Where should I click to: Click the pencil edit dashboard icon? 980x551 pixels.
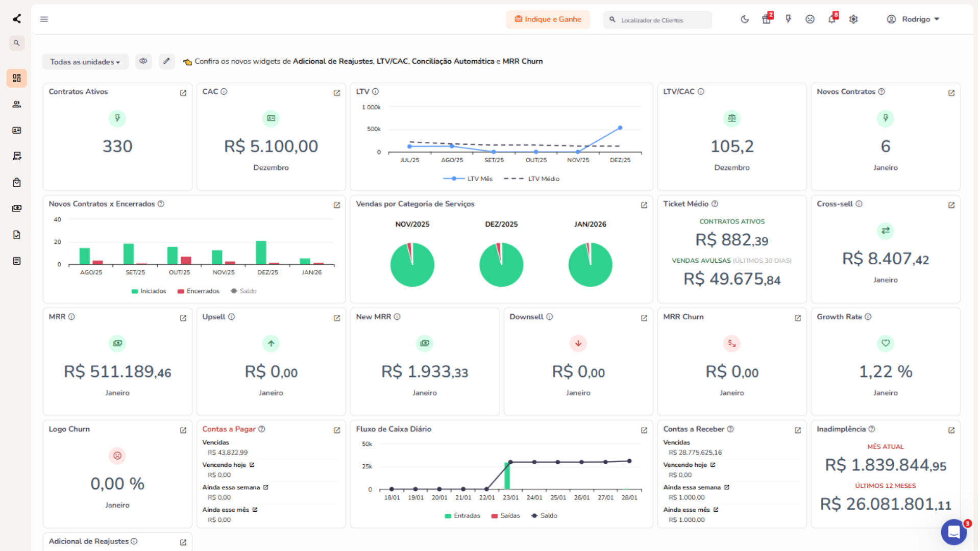click(166, 61)
